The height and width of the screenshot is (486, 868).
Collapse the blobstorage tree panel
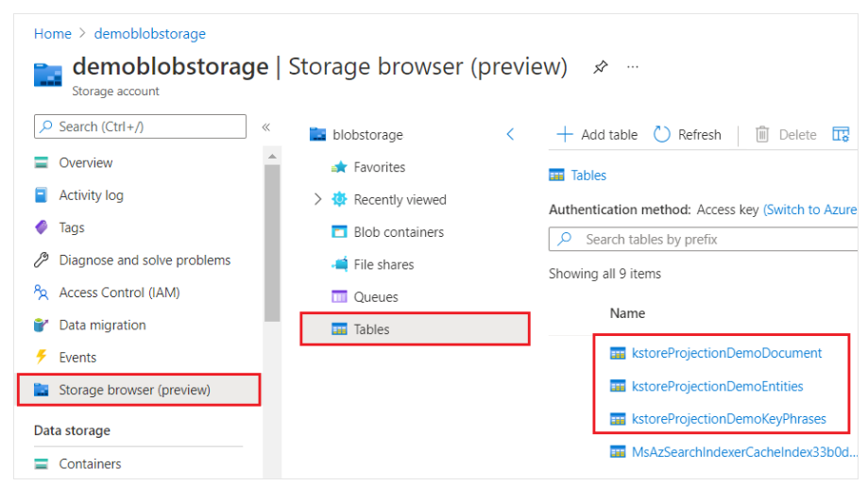pos(510,134)
